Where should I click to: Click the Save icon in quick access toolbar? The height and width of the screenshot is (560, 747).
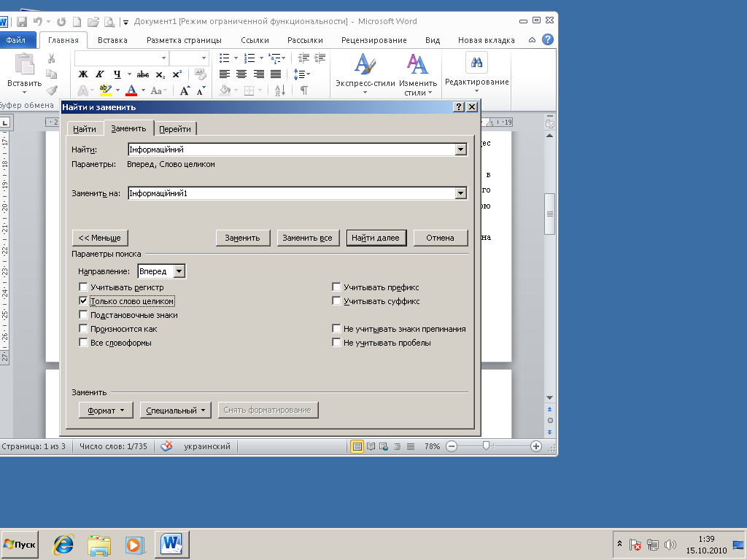point(21,21)
